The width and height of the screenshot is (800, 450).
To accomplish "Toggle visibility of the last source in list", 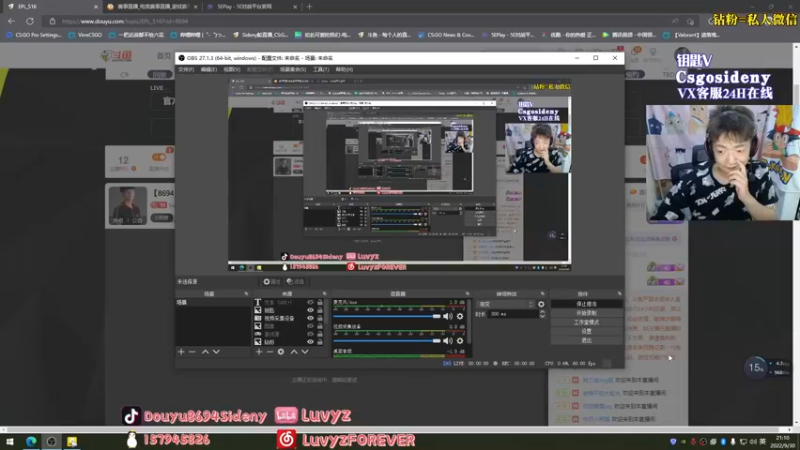I will click(310, 342).
